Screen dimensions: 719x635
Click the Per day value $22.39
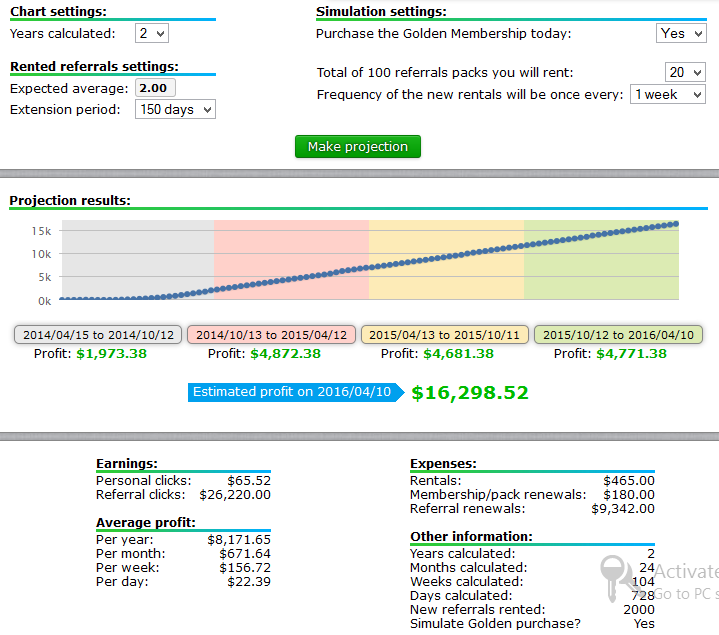[249, 582]
